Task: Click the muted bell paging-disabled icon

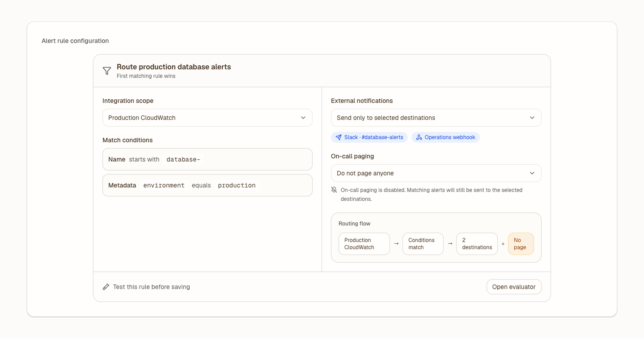Action: click(334, 190)
